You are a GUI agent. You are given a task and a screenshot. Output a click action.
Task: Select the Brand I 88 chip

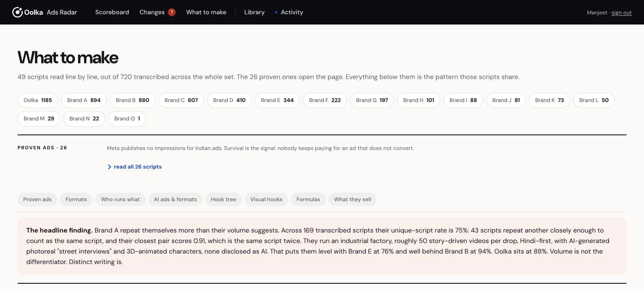(463, 100)
